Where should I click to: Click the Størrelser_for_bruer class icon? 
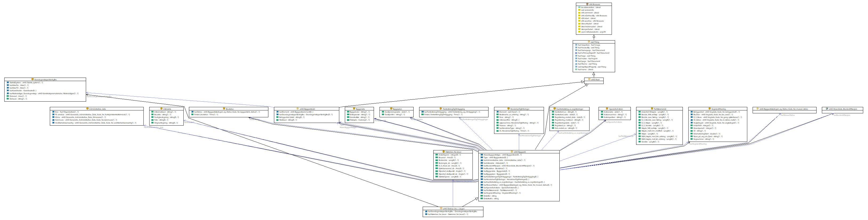(443, 152)
